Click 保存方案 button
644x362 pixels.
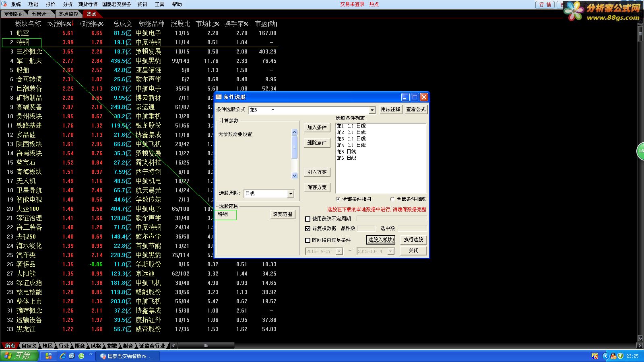317,187
